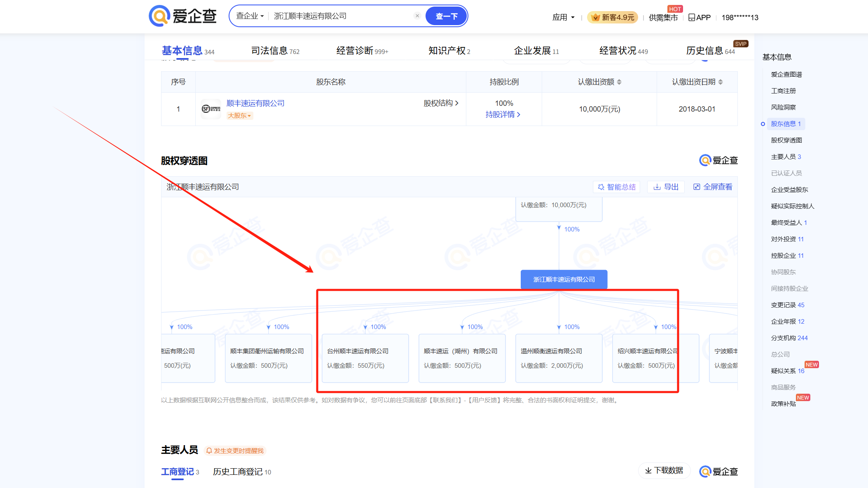The width and height of the screenshot is (868, 488).
Task: Select the 历史工商登记 sub-tab
Action: (x=242, y=472)
